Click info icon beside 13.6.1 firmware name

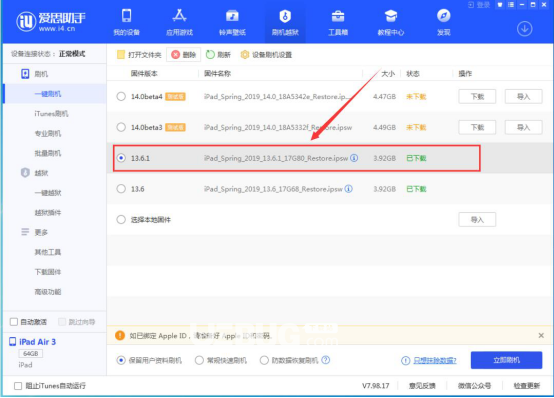(x=354, y=158)
